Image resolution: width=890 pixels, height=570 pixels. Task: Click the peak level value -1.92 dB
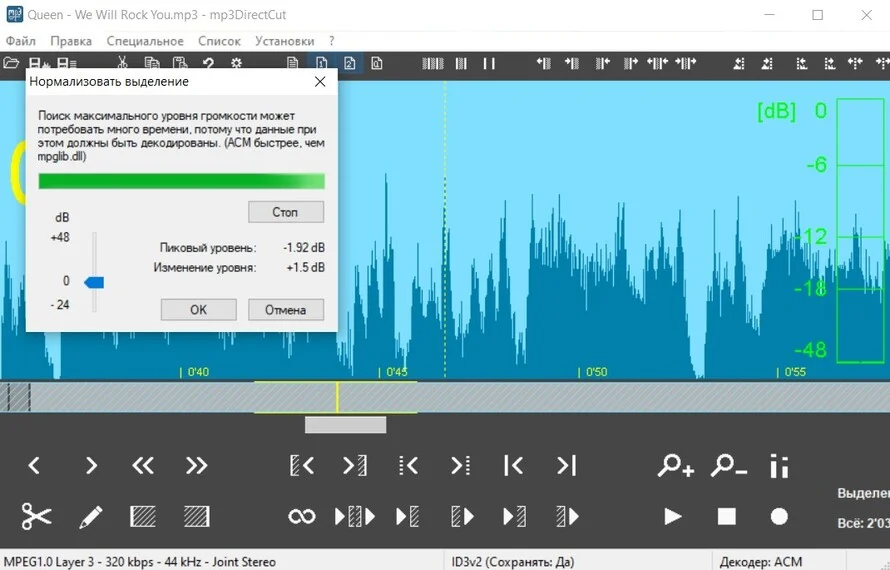tap(304, 248)
